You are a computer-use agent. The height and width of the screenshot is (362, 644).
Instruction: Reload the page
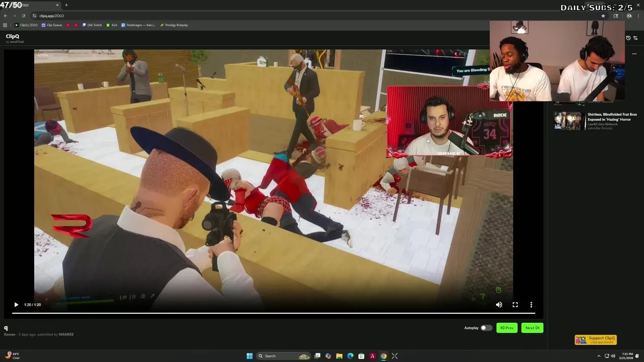pos(23,16)
